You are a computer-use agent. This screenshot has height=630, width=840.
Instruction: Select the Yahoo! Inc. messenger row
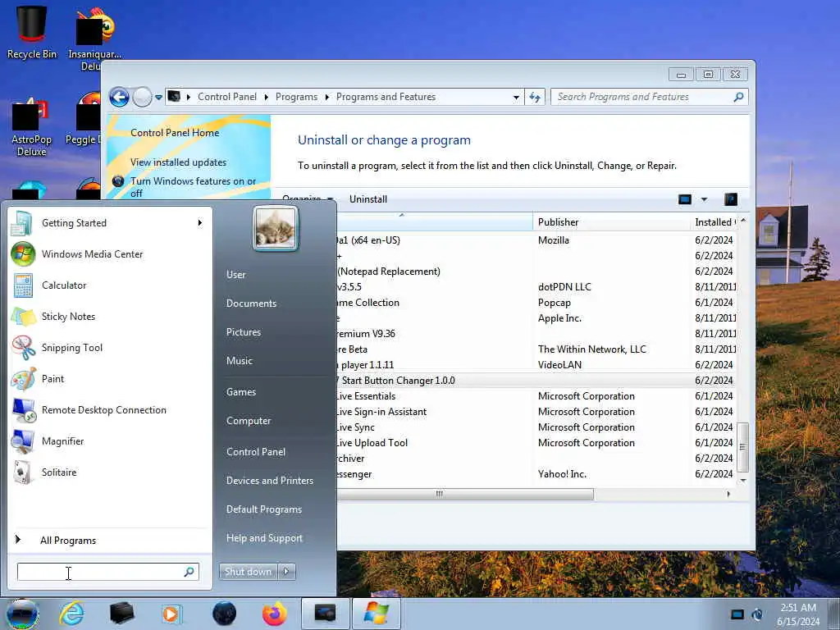(536, 474)
